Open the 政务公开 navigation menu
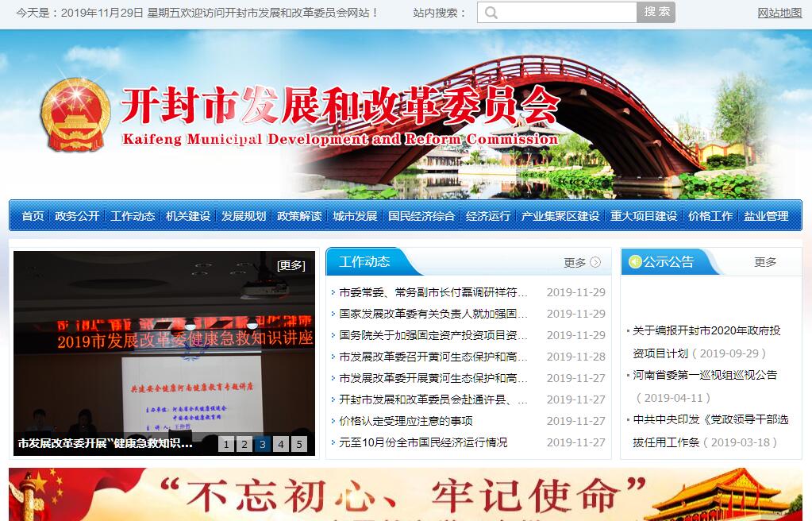Viewport: 812px width, 521px height. click(77, 216)
